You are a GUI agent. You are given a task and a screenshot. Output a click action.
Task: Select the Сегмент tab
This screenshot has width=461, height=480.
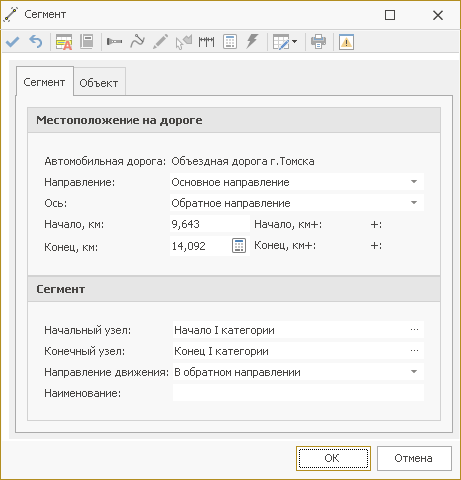pyautogui.click(x=44, y=82)
